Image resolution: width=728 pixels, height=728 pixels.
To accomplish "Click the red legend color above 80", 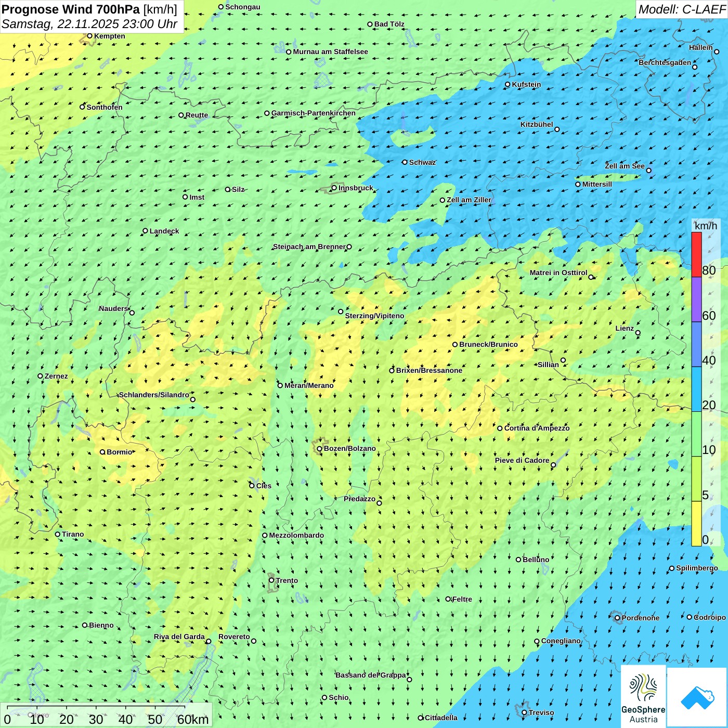I will tap(696, 254).
